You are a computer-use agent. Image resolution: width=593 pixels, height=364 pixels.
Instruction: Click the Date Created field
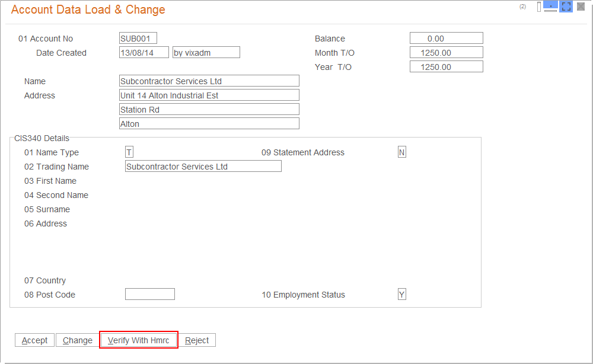click(x=144, y=53)
